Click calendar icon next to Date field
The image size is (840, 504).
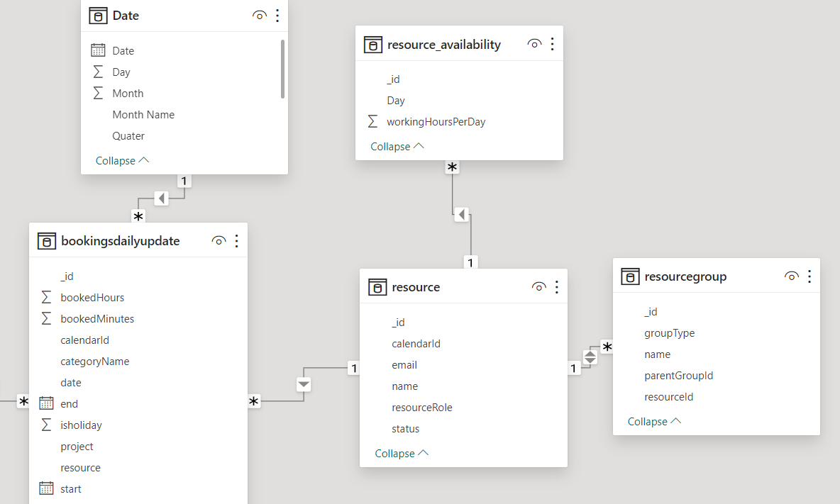coord(98,50)
